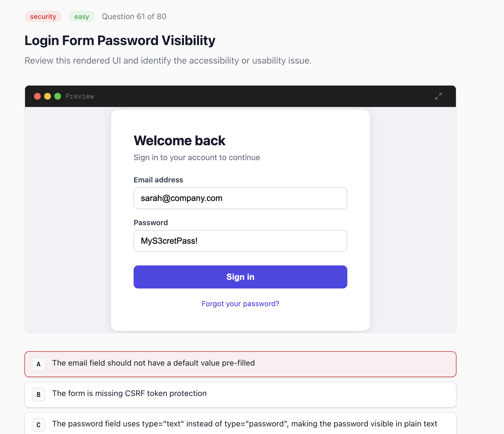Click the Welcome back heading

[179, 141]
